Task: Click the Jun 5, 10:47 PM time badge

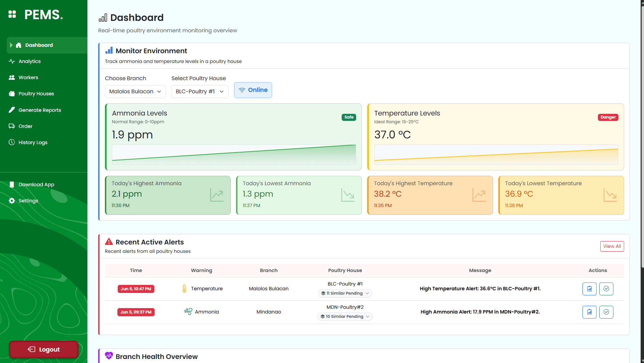Action: (x=136, y=289)
